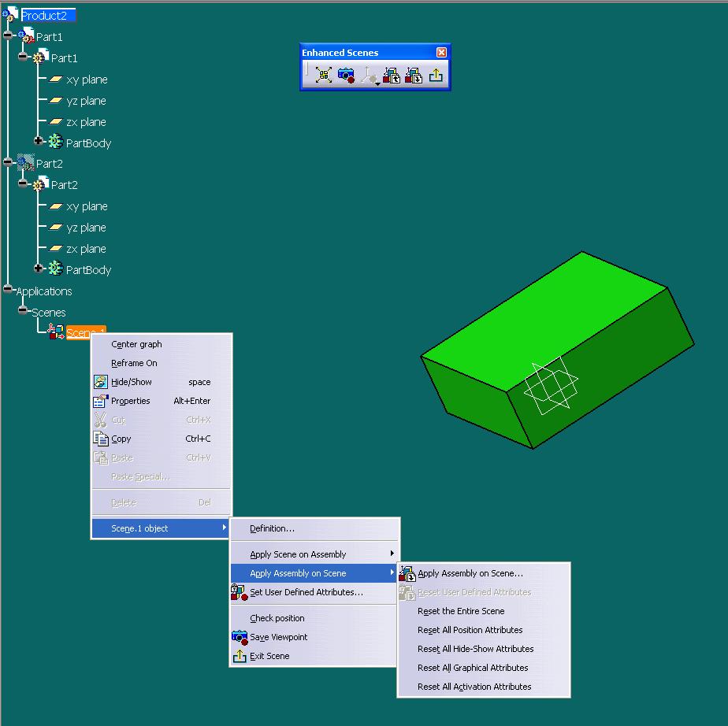Collapse the Applications branch
This screenshot has width=728, height=726.
8,288
